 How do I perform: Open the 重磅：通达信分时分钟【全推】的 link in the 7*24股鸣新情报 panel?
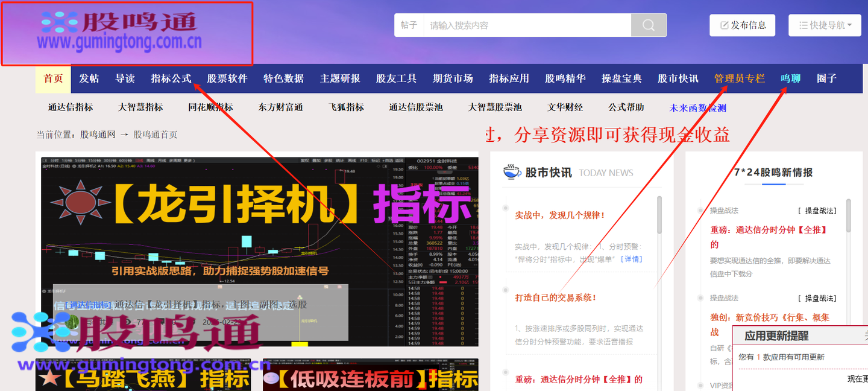point(769,237)
